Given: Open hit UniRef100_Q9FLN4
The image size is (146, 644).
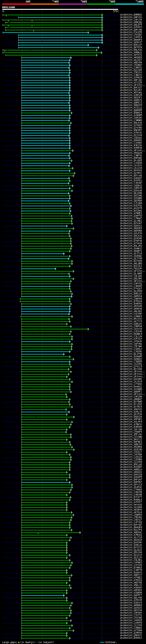Looking at the screenshot, I should (131, 30).
